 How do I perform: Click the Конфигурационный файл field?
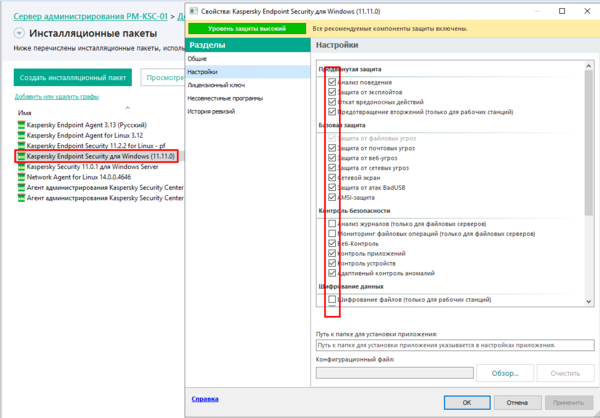[x=395, y=373]
